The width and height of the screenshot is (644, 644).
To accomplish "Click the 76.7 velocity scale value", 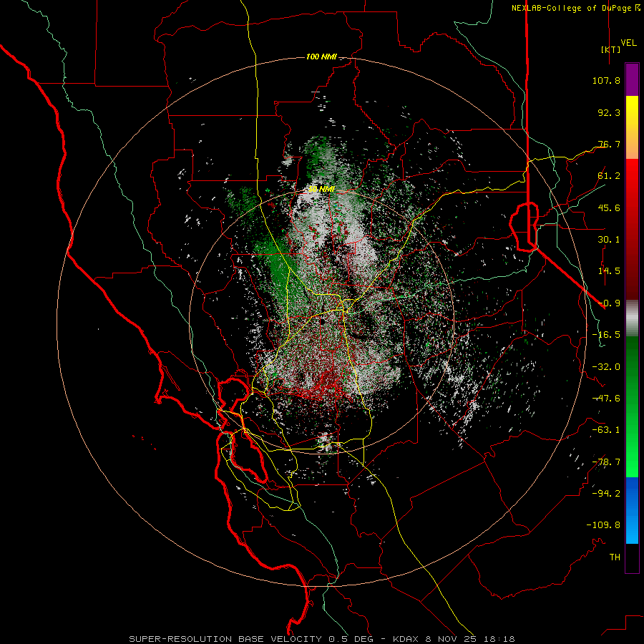I will (x=609, y=144).
